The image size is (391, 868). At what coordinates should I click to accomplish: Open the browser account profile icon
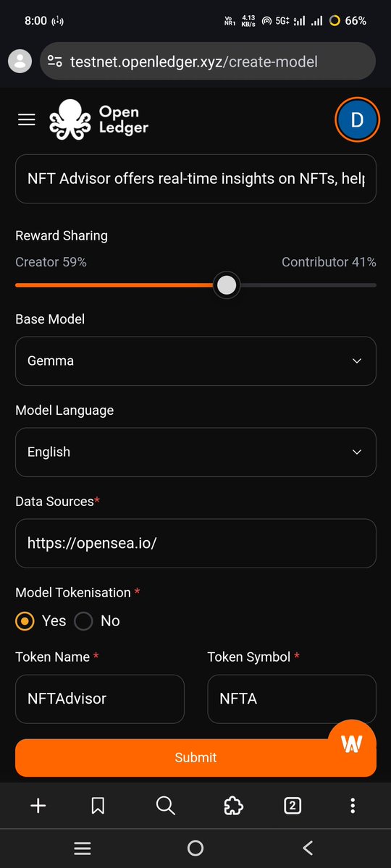pos(20,61)
